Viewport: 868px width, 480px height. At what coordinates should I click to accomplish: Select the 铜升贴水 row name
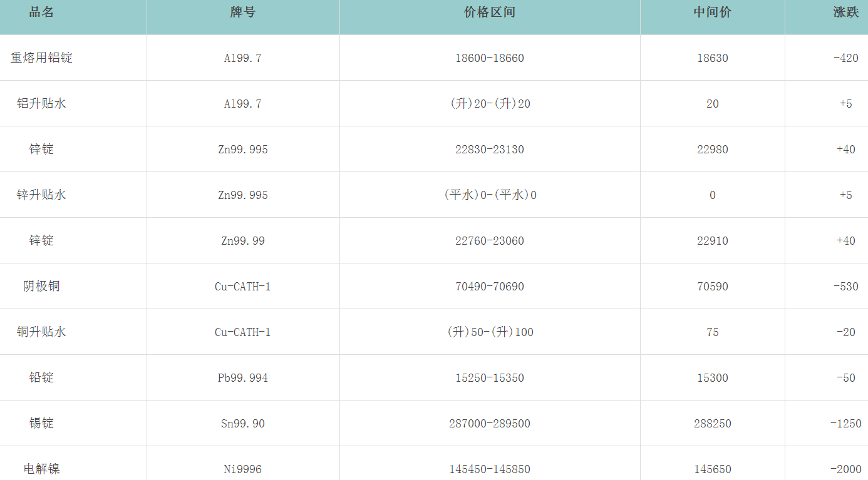coord(41,332)
